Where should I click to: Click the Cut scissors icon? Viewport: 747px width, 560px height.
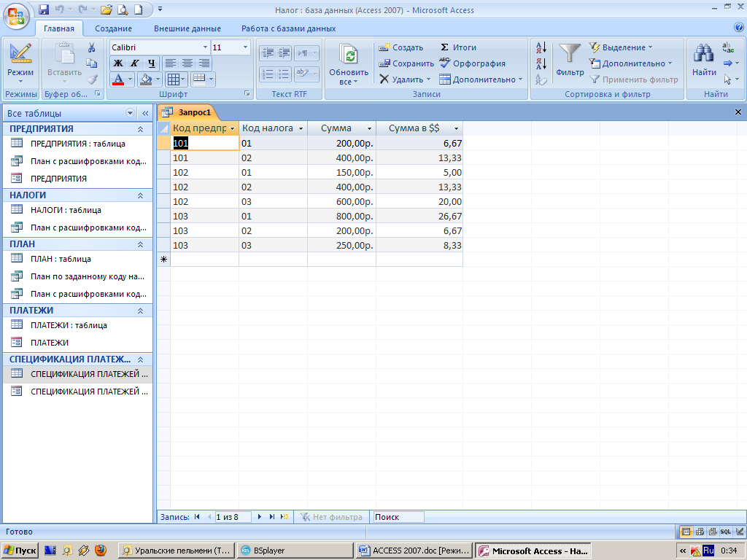[x=91, y=47]
